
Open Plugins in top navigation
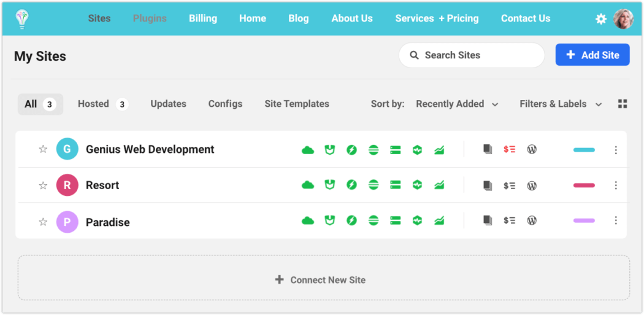[150, 18]
